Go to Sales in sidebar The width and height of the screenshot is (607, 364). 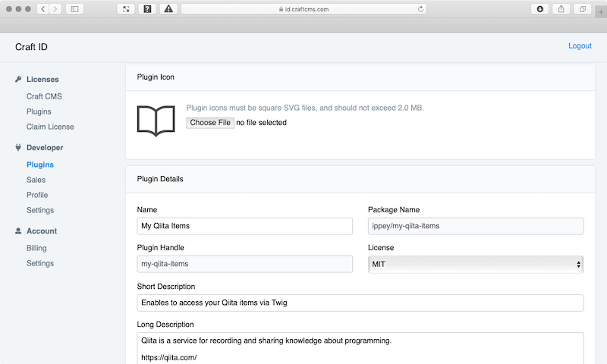[x=36, y=180]
